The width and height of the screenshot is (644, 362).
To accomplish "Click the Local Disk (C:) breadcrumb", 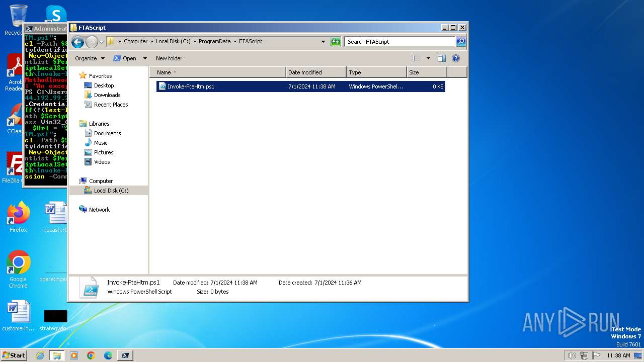I will pyautogui.click(x=173, y=42).
